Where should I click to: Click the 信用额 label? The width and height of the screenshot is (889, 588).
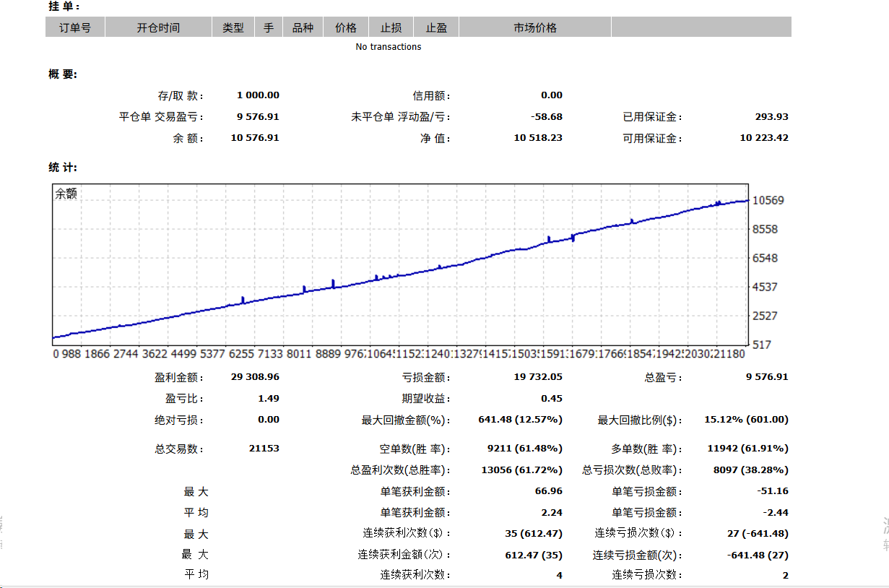coord(431,95)
